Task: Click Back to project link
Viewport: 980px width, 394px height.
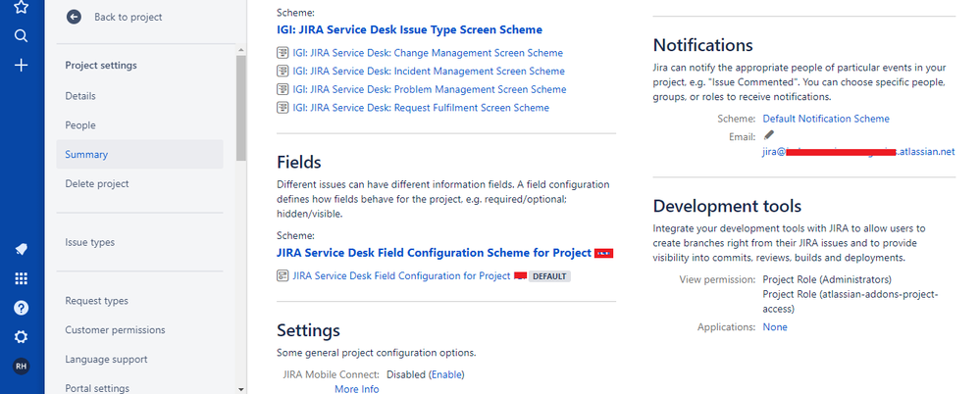Action: point(129,17)
